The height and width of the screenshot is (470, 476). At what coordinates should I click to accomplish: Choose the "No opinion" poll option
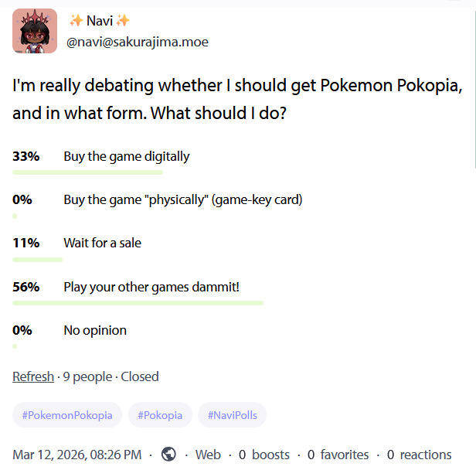pos(95,330)
